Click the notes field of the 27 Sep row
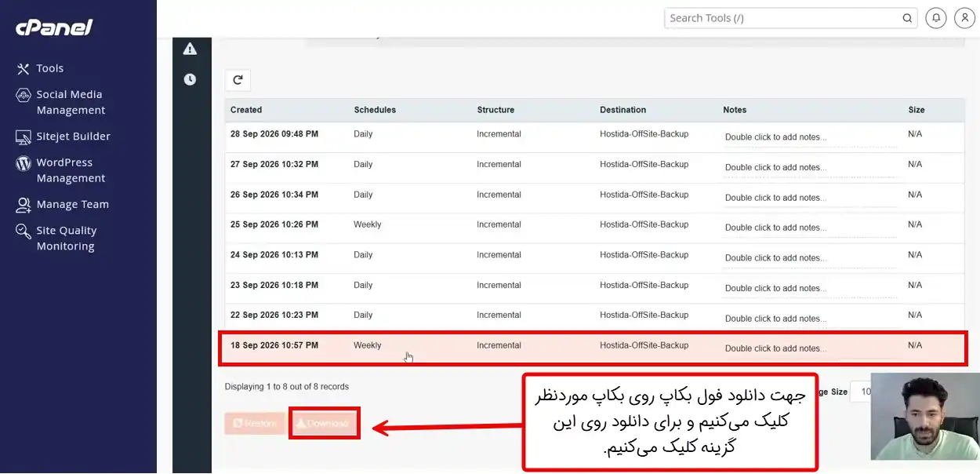This screenshot has width=980, height=474. click(811, 168)
